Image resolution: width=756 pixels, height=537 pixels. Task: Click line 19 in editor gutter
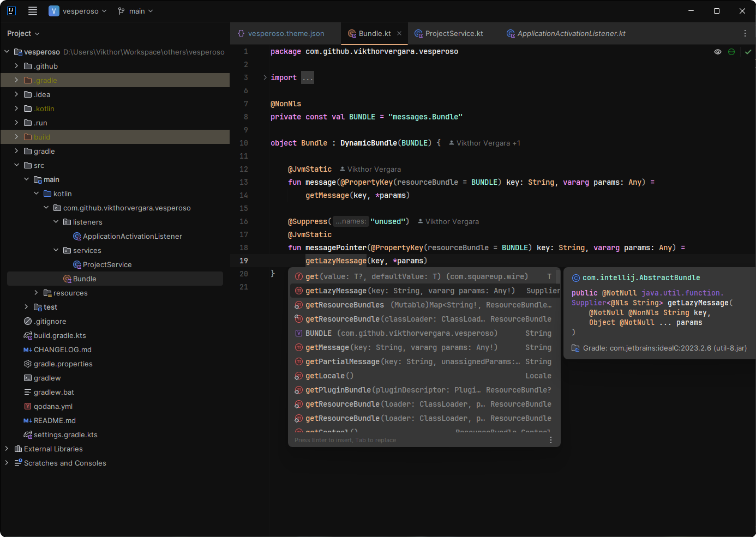click(x=244, y=261)
